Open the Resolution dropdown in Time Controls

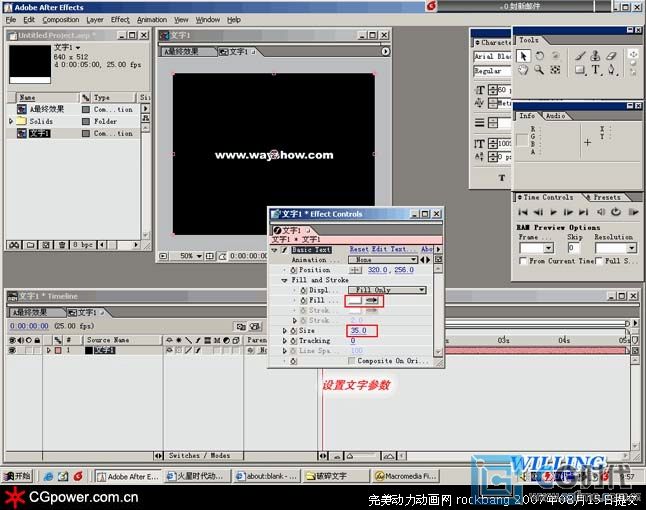click(616, 248)
